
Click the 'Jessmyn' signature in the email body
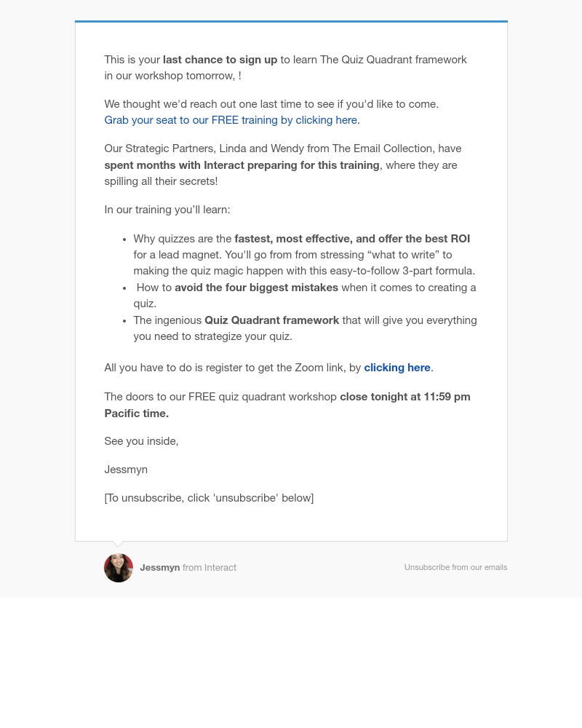click(x=126, y=470)
